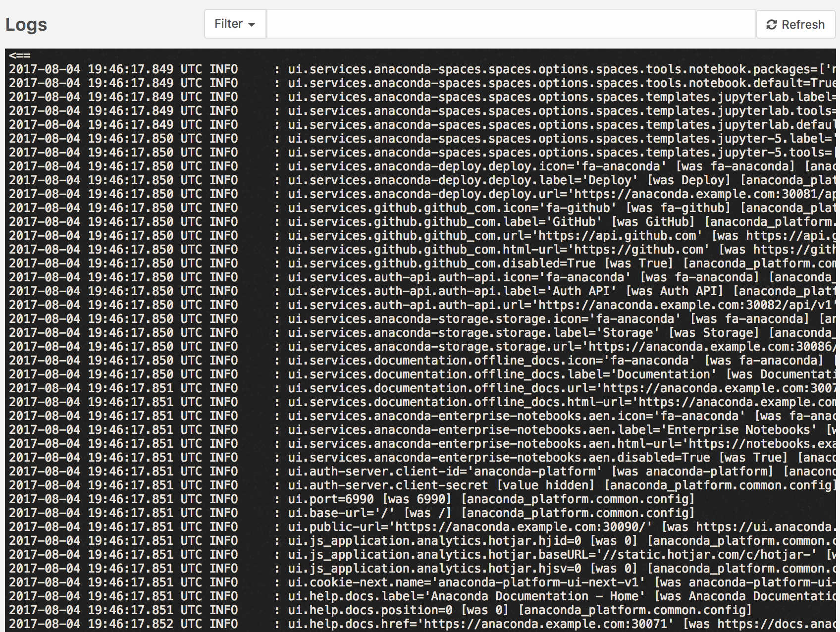
Task: Click the analytics.hotjar.baseURL log entry
Action: click(x=422, y=555)
